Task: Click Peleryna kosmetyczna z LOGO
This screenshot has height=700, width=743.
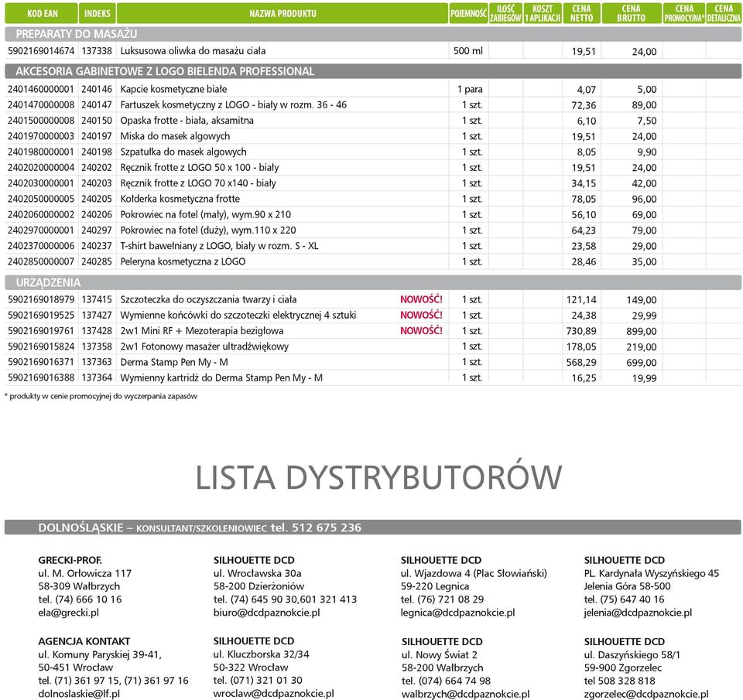Action: coord(183,261)
